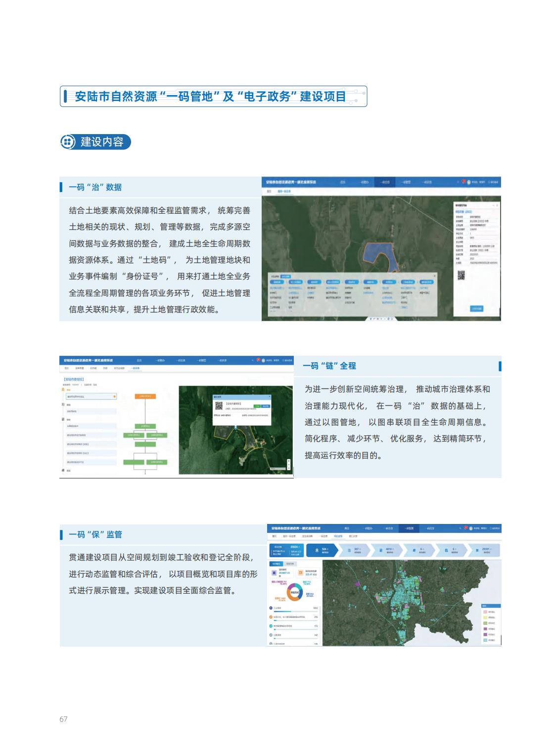The image size is (553, 756).
Task: Click the zoom control on the middle satellite map
Action: (x=289, y=464)
